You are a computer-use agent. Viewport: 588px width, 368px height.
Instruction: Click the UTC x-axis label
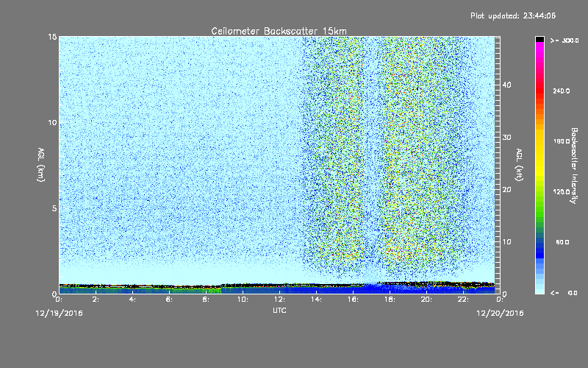tap(279, 310)
